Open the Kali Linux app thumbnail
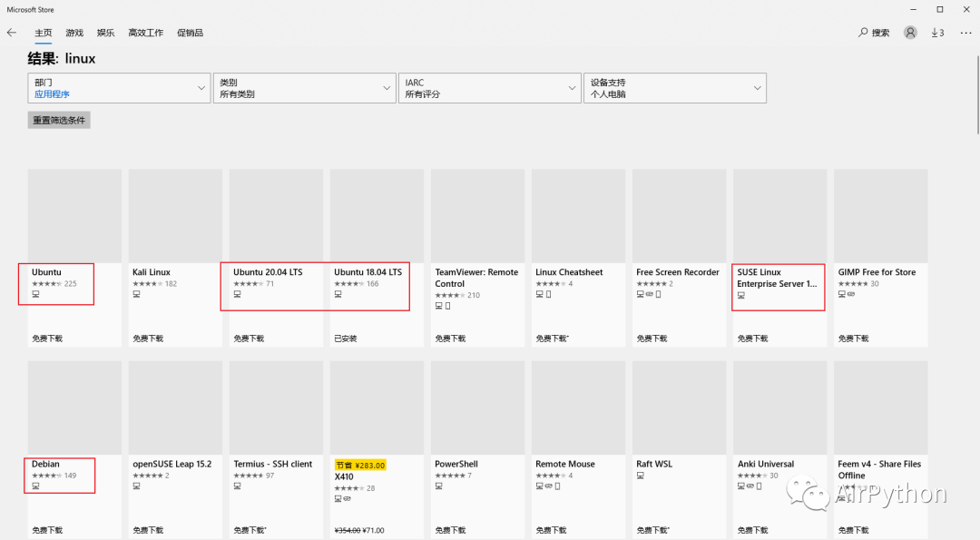This screenshot has height=540, width=980. coord(175,216)
